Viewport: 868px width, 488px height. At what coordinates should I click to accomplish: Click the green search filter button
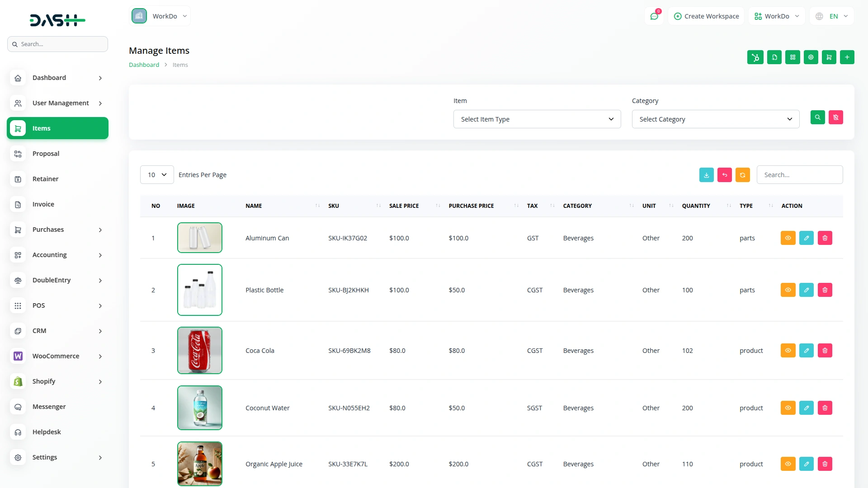click(x=817, y=117)
